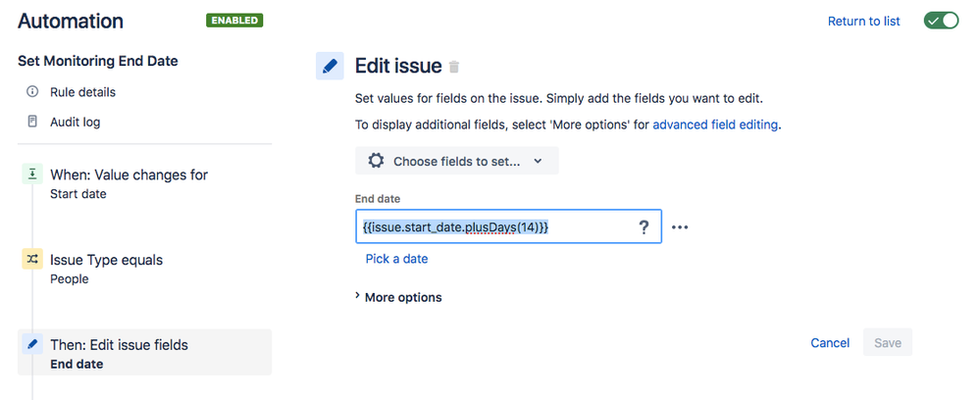Image resolution: width=980 pixels, height=400 pixels.
Task: Click the yellow condition icon for Issue Type
Action: click(31, 260)
